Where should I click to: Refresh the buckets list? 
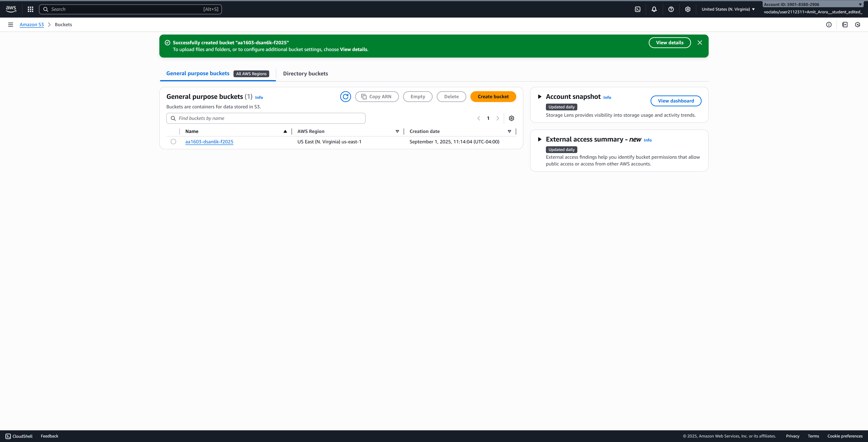(345, 97)
